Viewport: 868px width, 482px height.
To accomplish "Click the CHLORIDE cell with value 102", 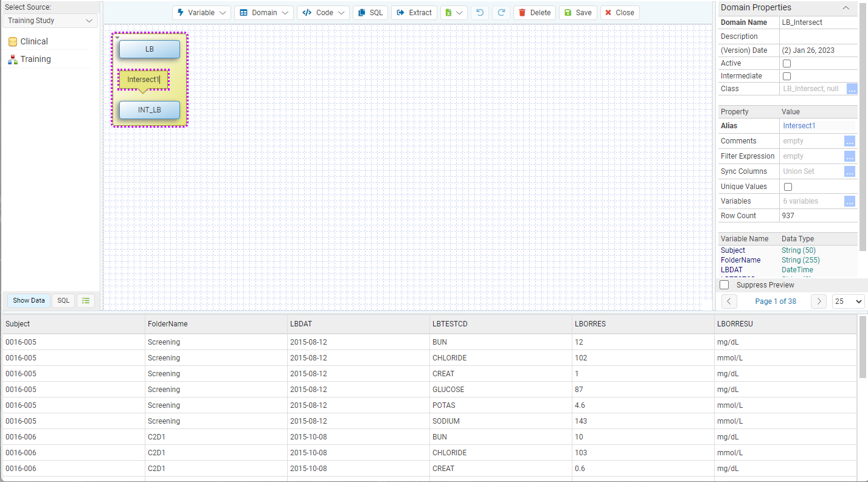I will (x=501, y=358).
